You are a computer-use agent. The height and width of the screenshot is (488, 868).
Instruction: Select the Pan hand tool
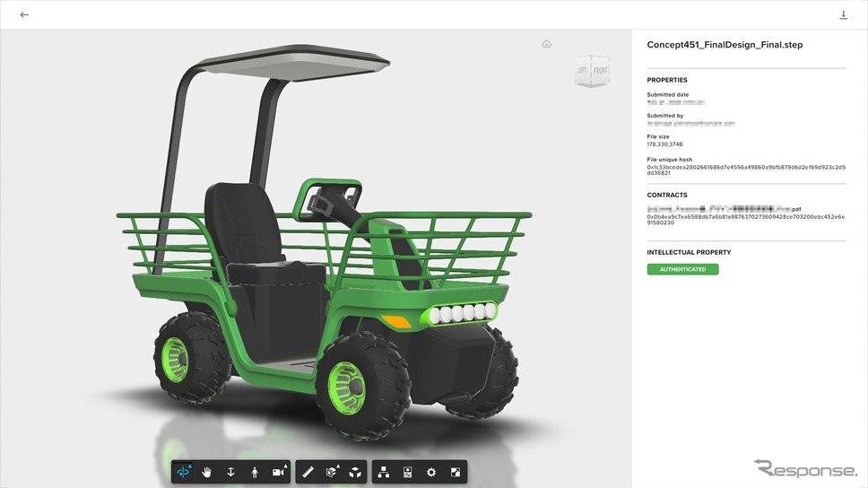(206, 472)
